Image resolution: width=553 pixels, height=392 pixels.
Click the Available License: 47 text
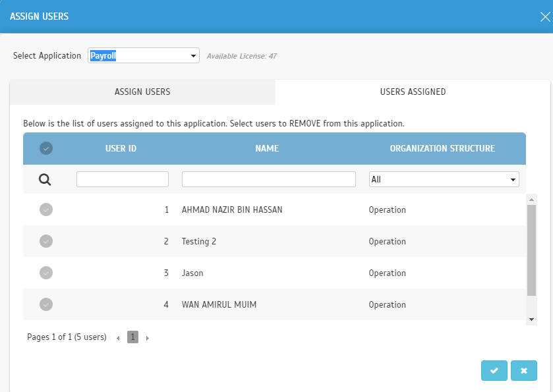tap(242, 56)
